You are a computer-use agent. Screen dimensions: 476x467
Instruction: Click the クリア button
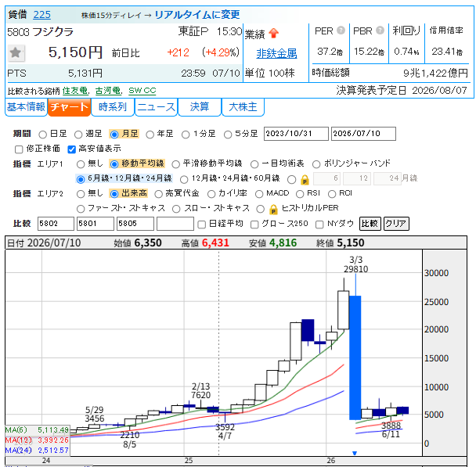396,224
